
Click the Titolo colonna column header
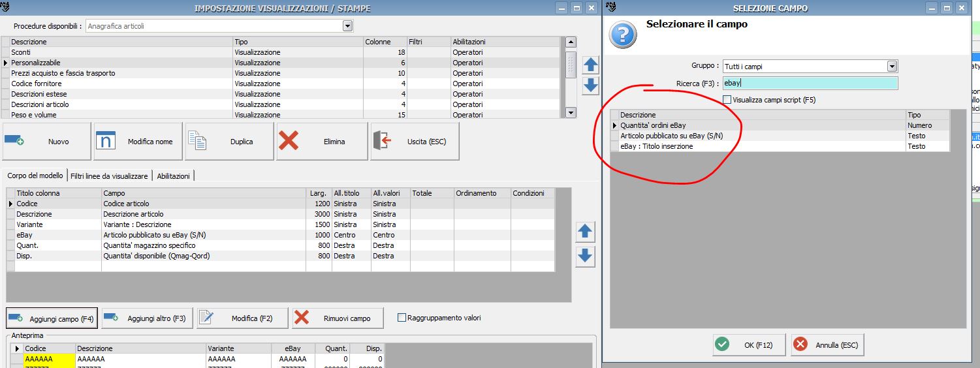click(57, 193)
